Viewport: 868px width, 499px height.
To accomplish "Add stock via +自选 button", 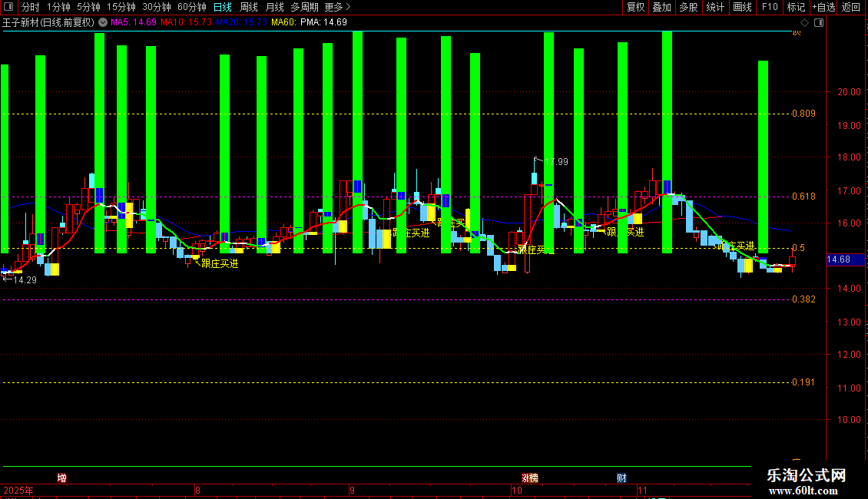I will (x=823, y=7).
